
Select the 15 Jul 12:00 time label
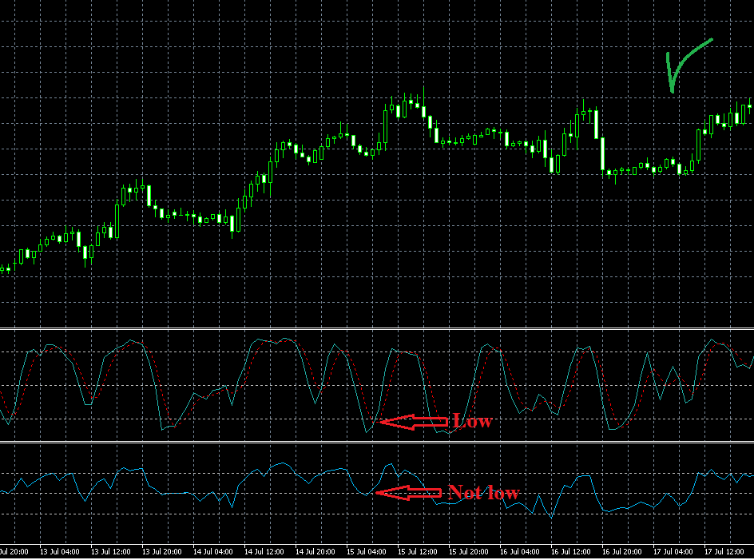click(418, 551)
